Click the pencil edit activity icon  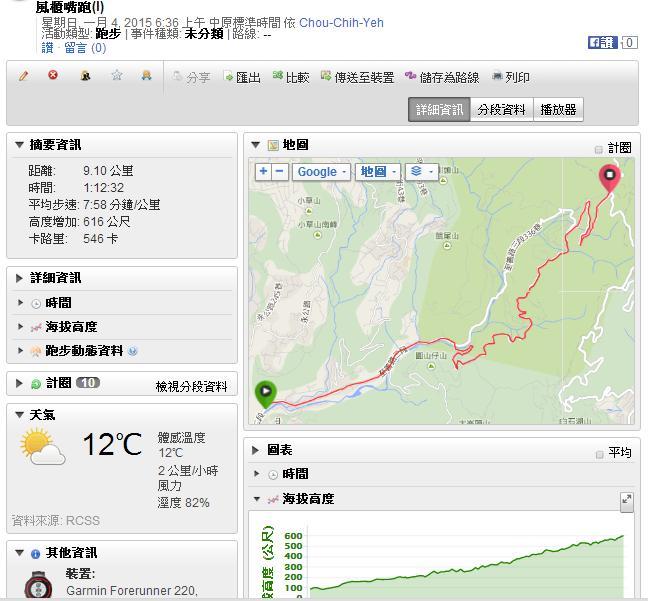[24, 76]
